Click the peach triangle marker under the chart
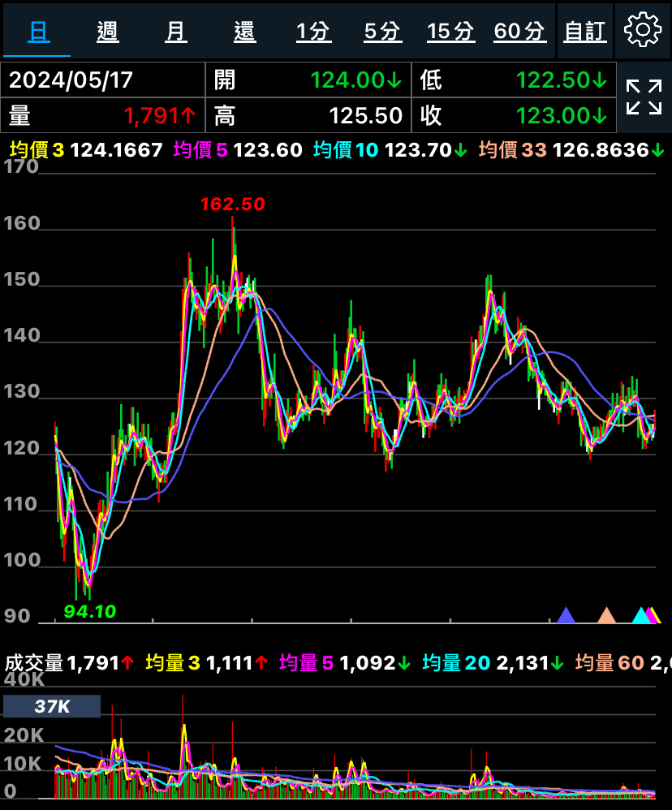The width and height of the screenshot is (672, 810). pos(606,615)
